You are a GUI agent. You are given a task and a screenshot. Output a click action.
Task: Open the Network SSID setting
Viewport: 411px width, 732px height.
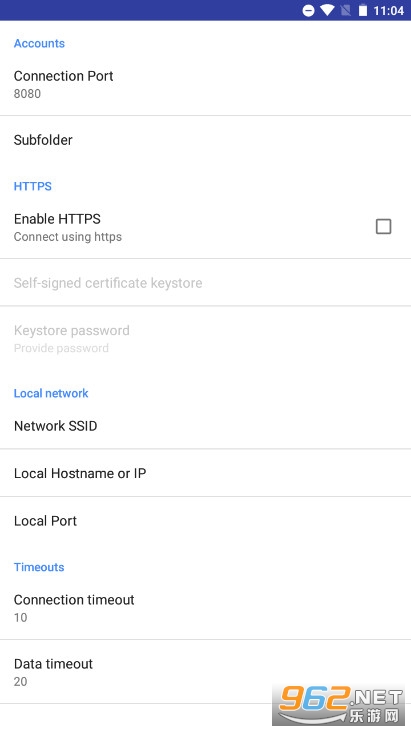206,426
